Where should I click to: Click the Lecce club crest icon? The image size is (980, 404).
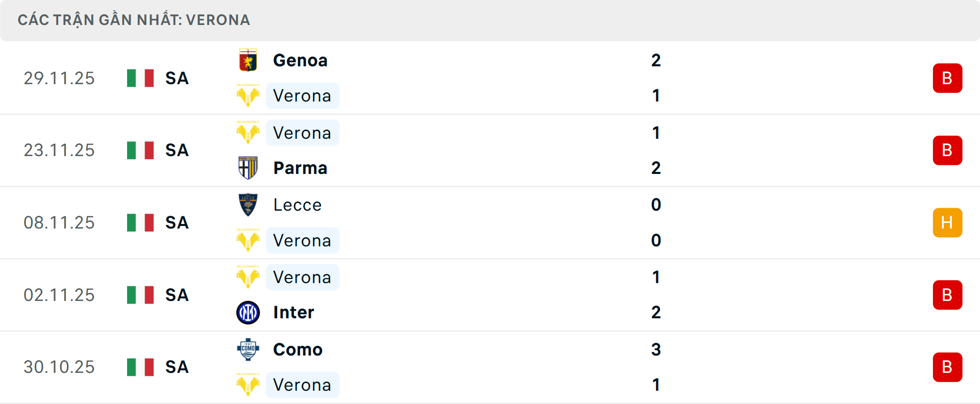[x=248, y=205]
